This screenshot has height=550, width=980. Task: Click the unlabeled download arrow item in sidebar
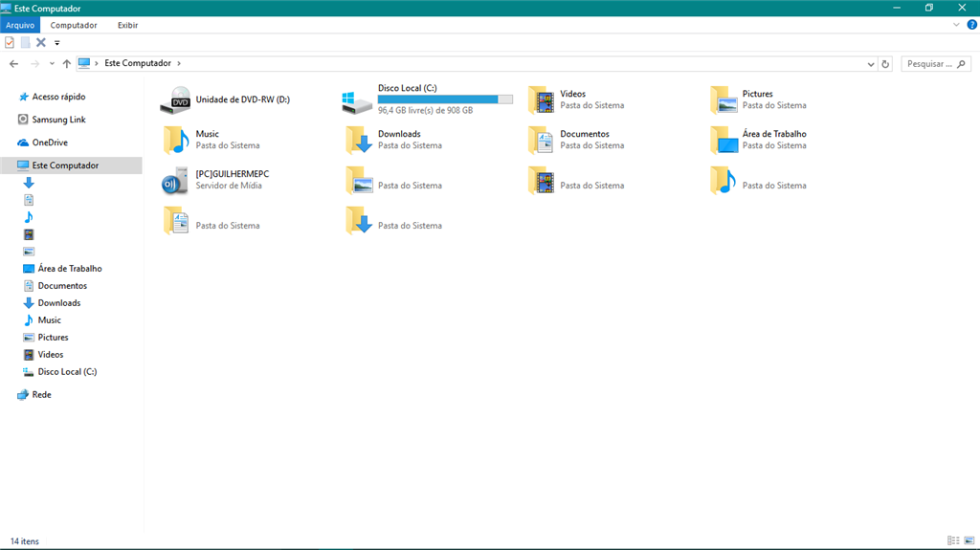[x=29, y=183]
